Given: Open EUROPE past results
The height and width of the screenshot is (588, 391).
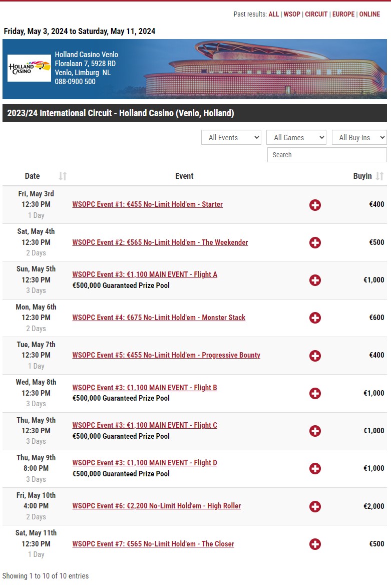Looking at the screenshot, I should (x=343, y=15).
